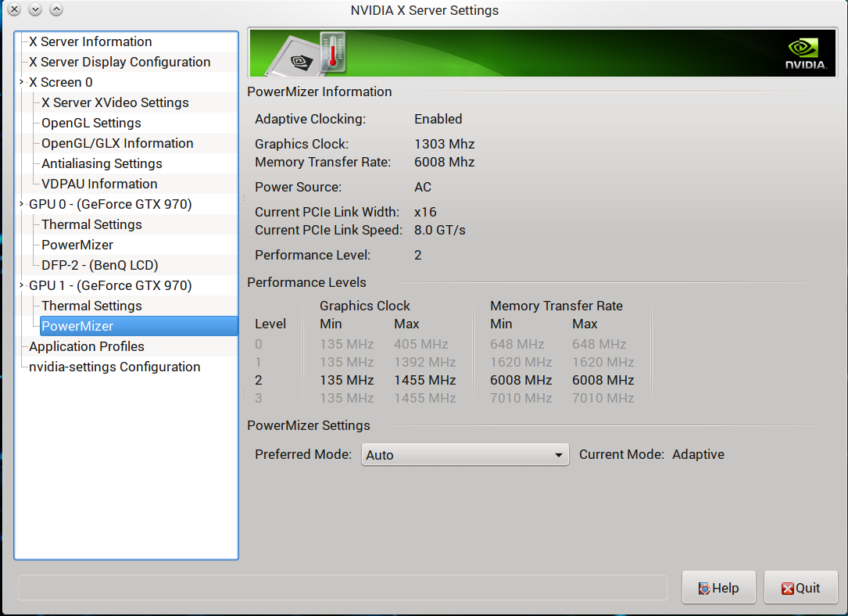848x616 pixels.
Task: Open the Preferred Mode dropdown
Action: click(465, 455)
